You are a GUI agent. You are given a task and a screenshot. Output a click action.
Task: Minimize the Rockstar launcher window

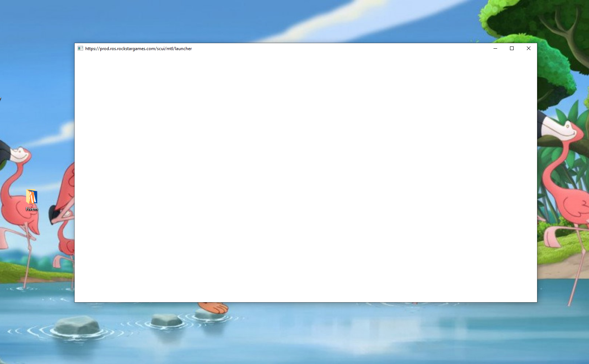[495, 48]
